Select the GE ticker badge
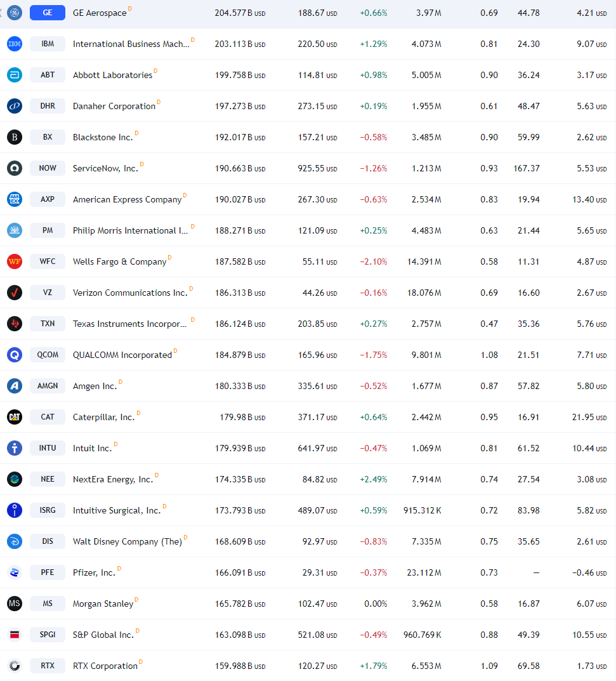Screen dimensions: 616x681 point(48,13)
